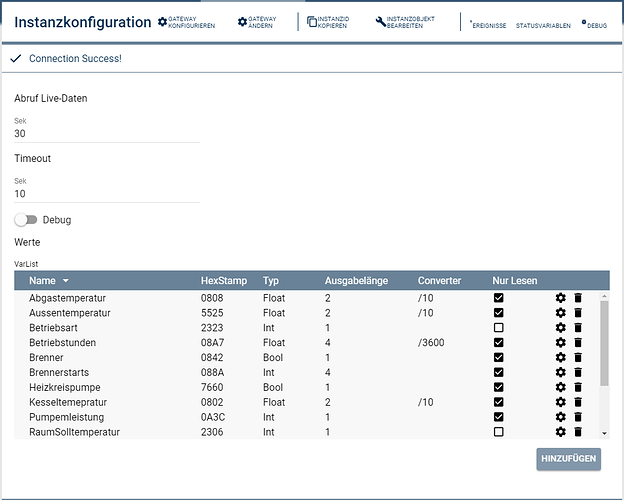Uncheck Nur Lesen for Kesseltemepratur

(498, 402)
